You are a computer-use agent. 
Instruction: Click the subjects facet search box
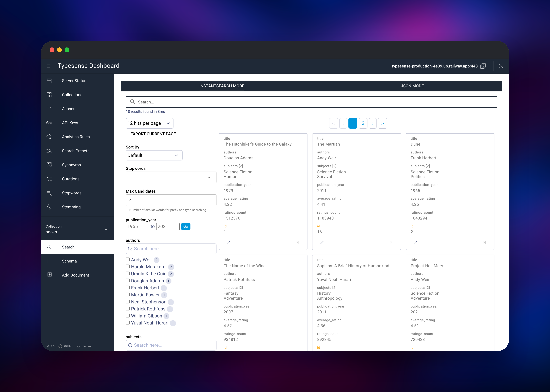click(171, 345)
